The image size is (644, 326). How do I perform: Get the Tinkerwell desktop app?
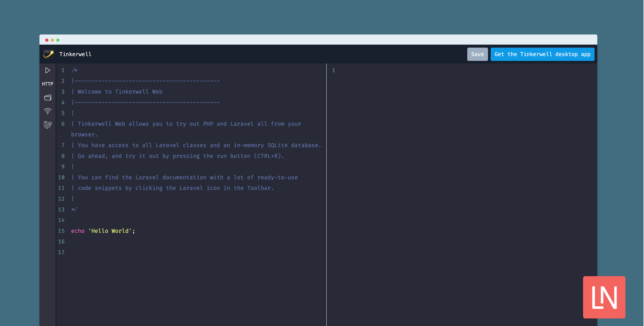coord(542,54)
